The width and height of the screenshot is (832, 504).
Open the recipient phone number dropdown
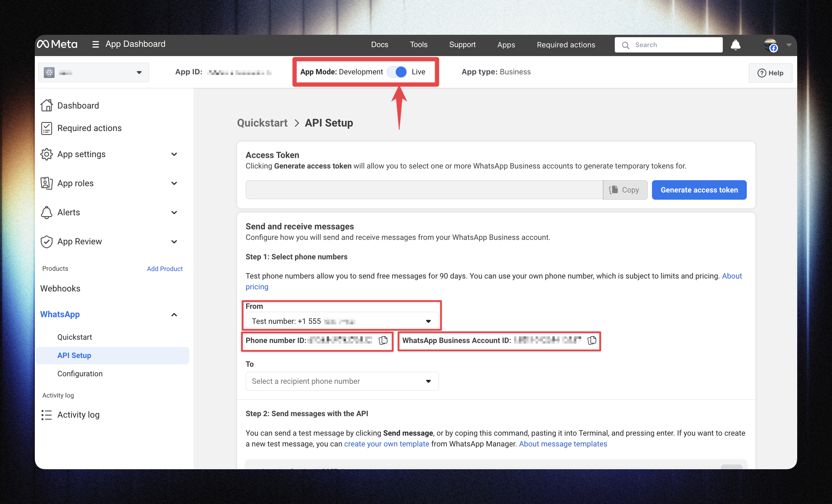tap(342, 381)
